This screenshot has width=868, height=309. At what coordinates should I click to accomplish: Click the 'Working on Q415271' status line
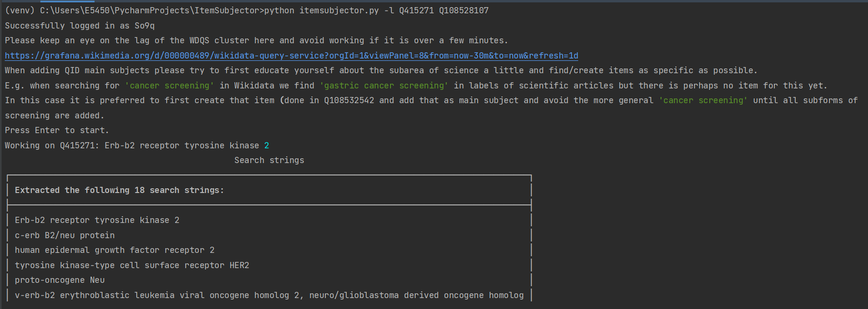pos(137,145)
